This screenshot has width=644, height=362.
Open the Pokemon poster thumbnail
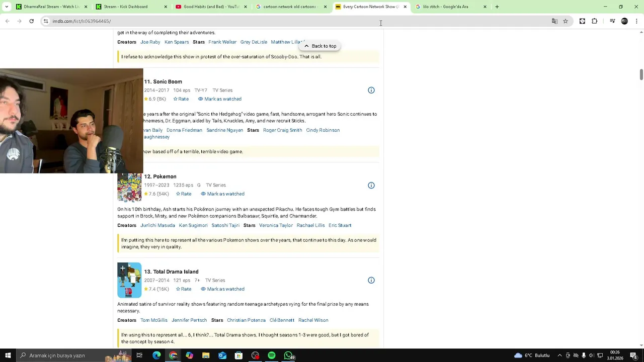coord(129,188)
